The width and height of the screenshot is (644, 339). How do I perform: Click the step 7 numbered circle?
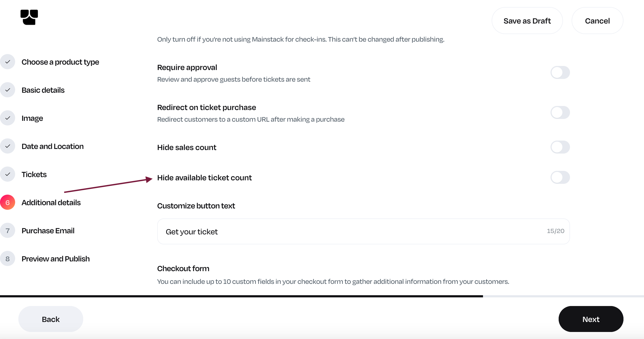tap(8, 231)
